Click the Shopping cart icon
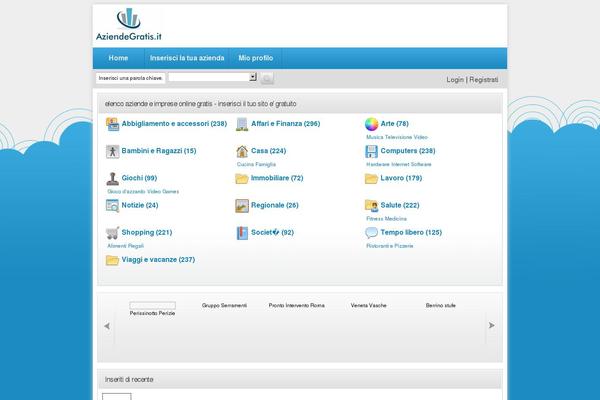Viewport: 600px width, 400px height. tap(112, 232)
